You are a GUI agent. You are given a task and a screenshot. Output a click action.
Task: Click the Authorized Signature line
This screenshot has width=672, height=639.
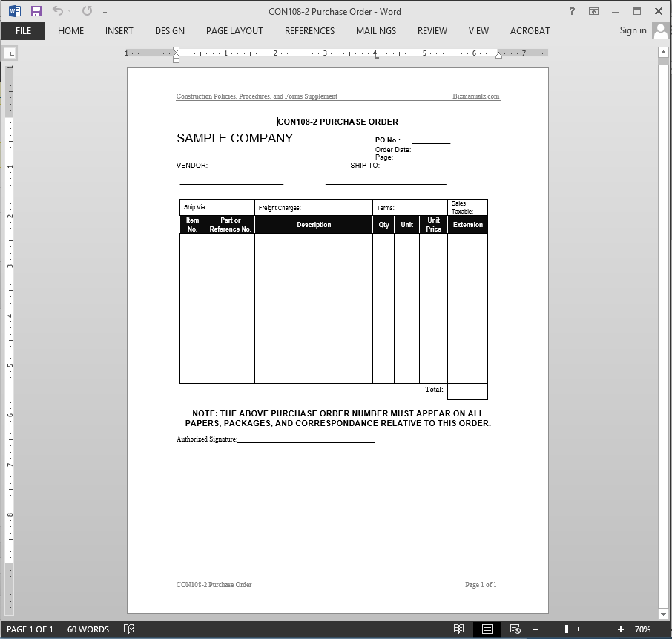(306, 439)
